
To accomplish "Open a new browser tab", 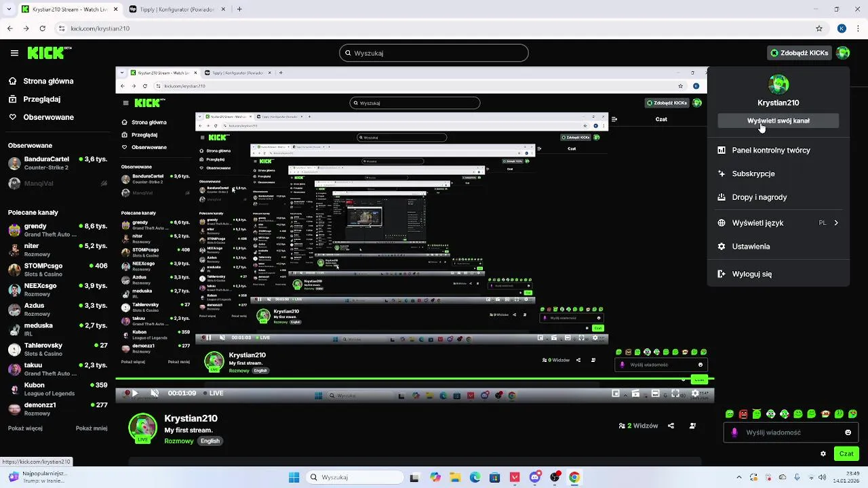I will (239, 9).
